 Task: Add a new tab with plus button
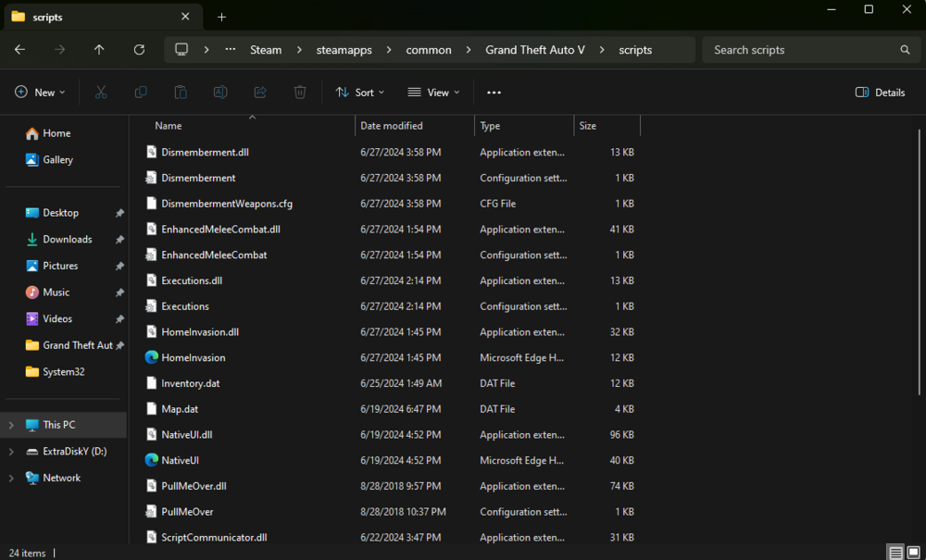coord(221,17)
